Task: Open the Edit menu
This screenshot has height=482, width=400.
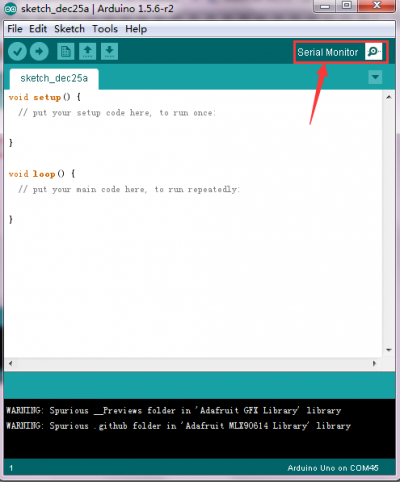Action: (x=38, y=29)
